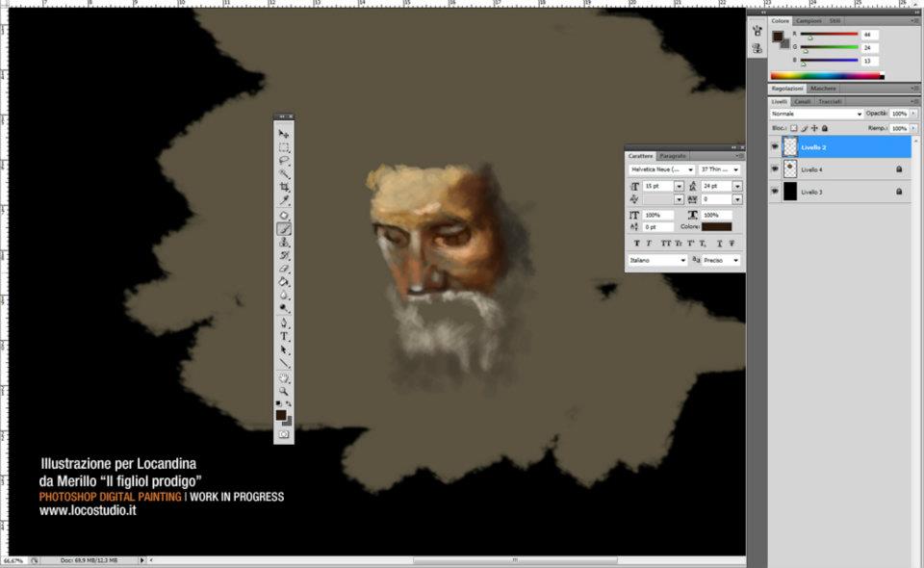Click the toolbar foreground color swatch

pyautogui.click(x=281, y=415)
